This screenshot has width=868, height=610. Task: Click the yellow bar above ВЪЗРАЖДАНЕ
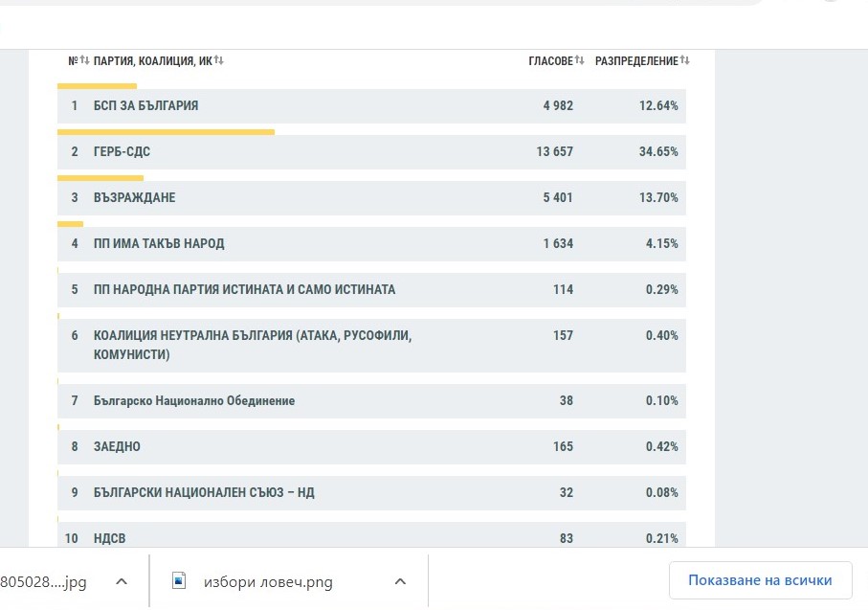(x=100, y=178)
